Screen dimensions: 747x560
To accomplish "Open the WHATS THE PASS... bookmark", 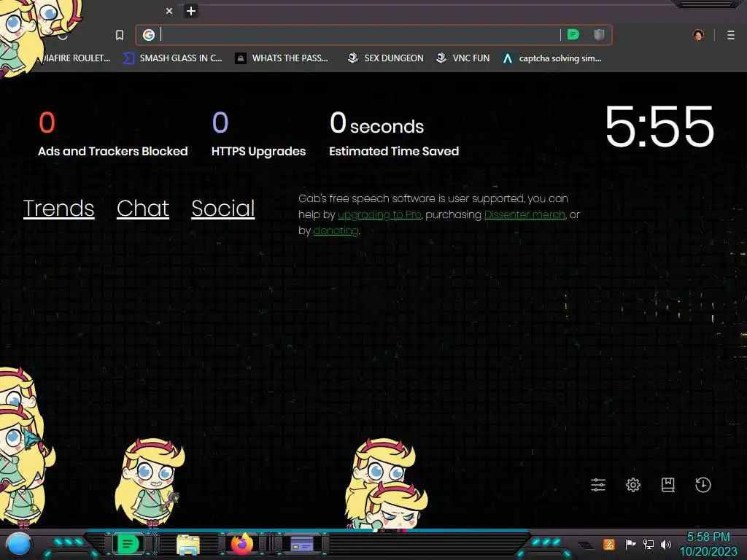I will [282, 58].
